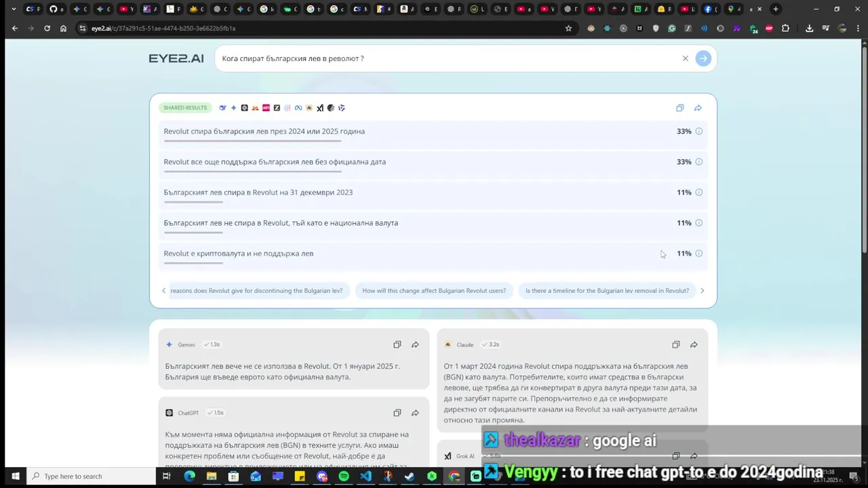Copy the Gemini answer

[397, 344]
